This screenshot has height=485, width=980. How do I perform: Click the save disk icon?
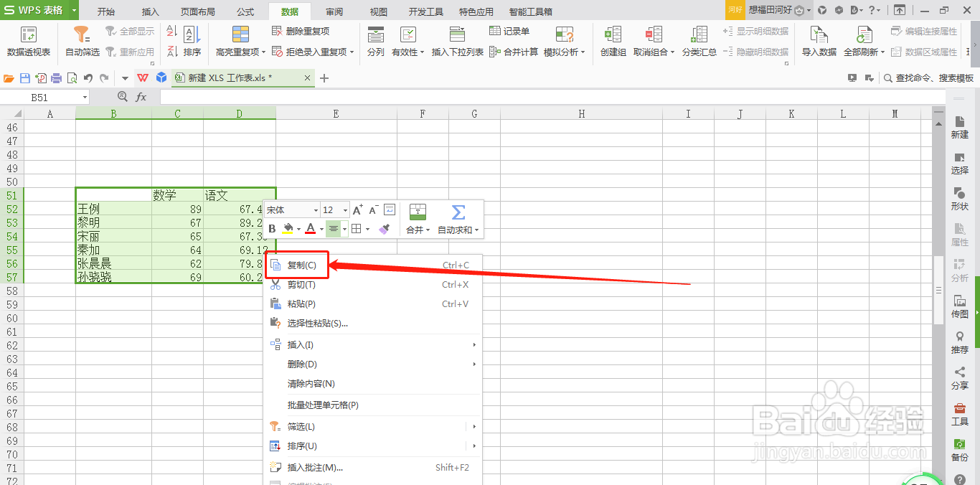click(25, 78)
